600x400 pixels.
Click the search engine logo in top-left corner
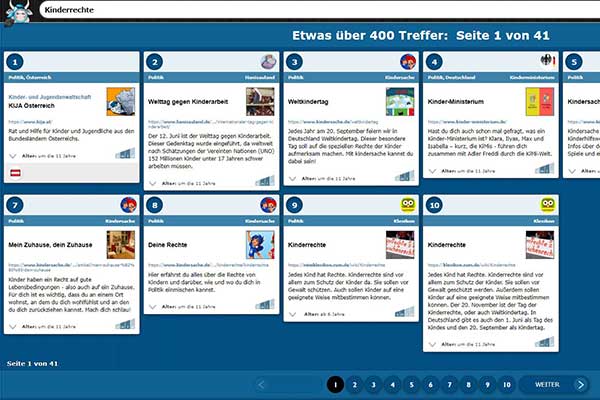pyautogui.click(x=19, y=11)
